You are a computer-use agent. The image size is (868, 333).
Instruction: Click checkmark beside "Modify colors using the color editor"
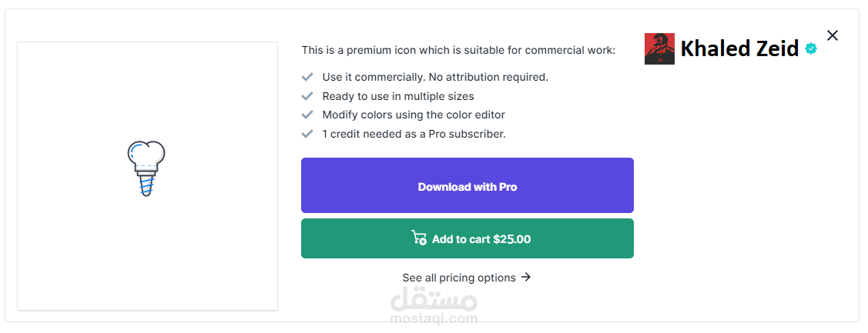click(x=307, y=115)
